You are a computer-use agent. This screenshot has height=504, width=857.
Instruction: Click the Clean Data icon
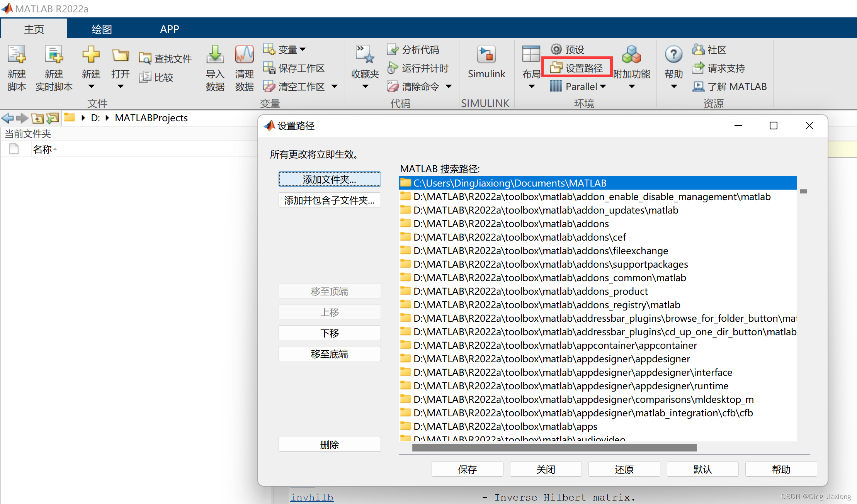(244, 55)
